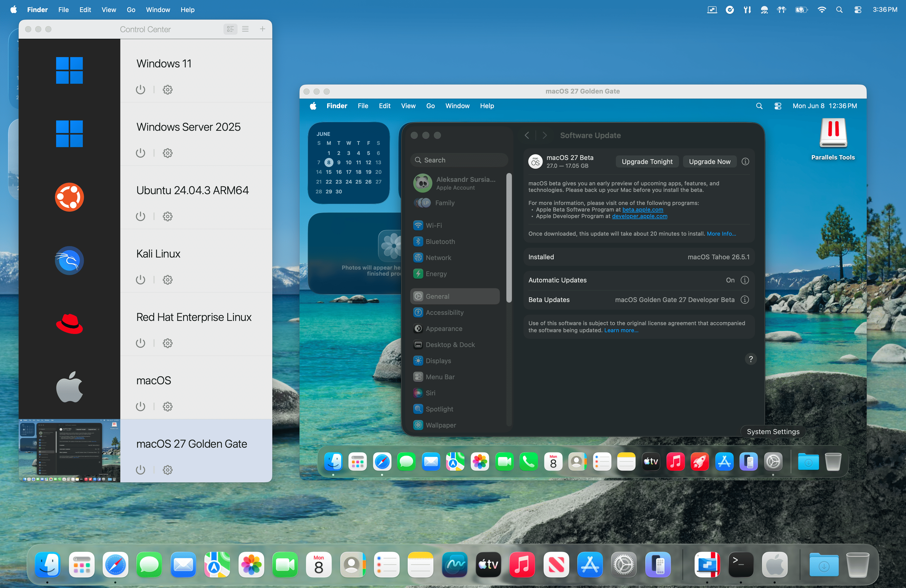Switch Control Center to expanded view

(x=230, y=29)
